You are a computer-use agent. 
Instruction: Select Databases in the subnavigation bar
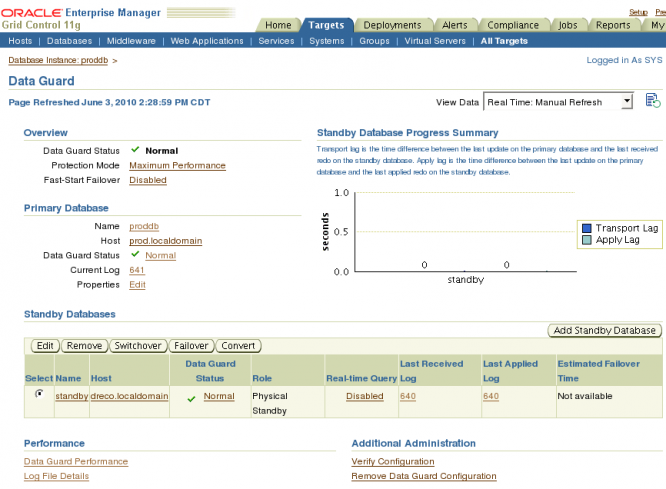coord(69,41)
